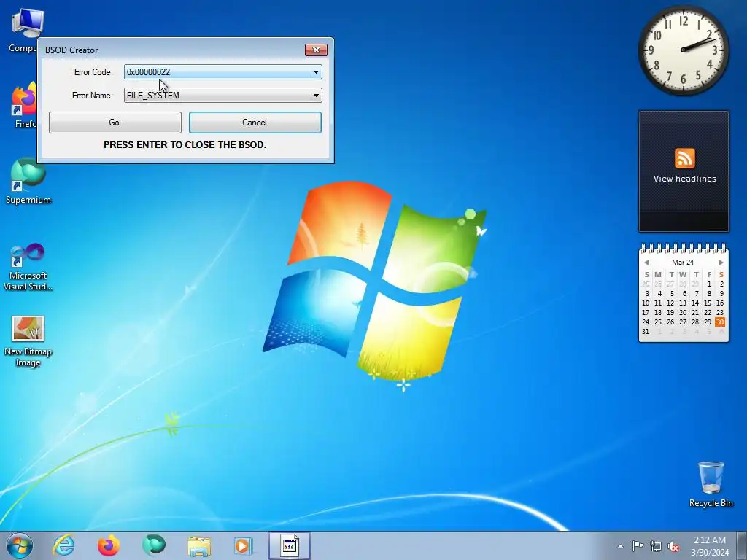Click the muted volume tray icon
This screenshot has width=747, height=560.
point(673,547)
